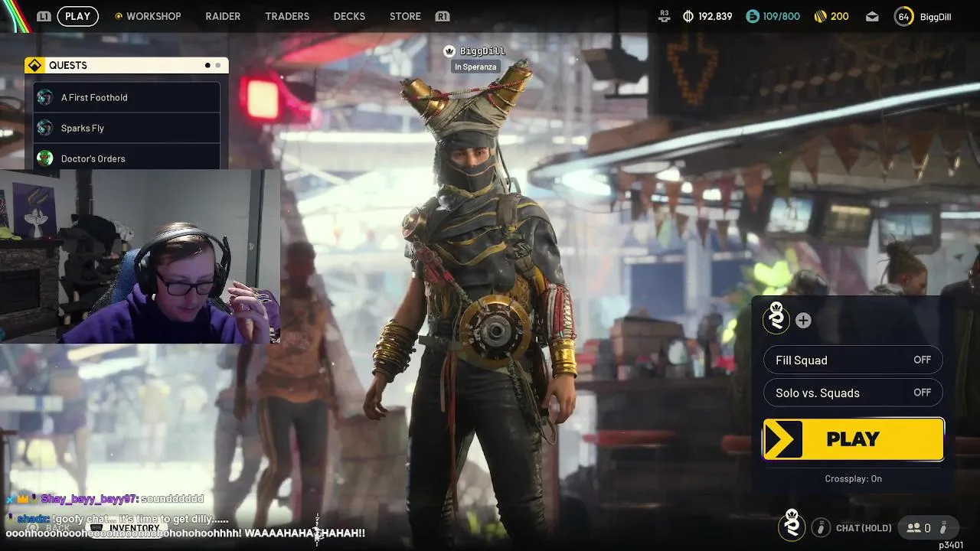Click the yellow Quests diamond icon
Viewport: 980px width, 551px height.
coord(34,65)
